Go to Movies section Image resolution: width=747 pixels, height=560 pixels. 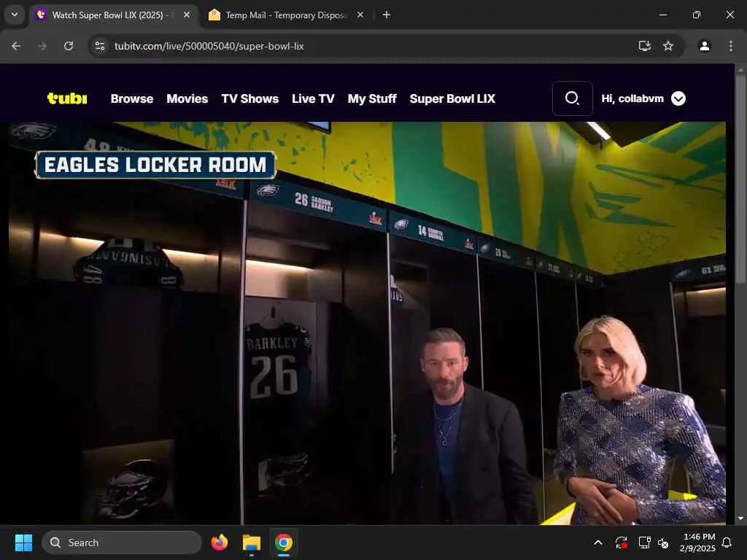(187, 98)
